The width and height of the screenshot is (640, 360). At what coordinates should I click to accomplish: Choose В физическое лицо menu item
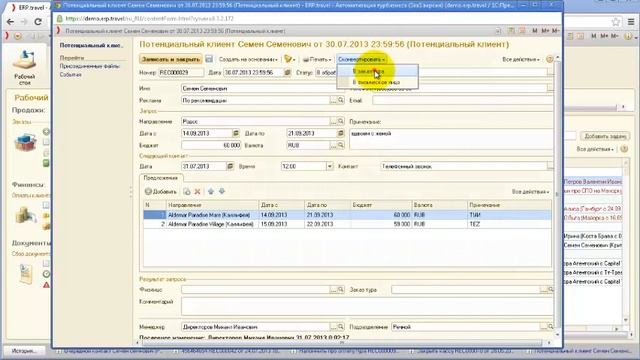click(x=378, y=82)
